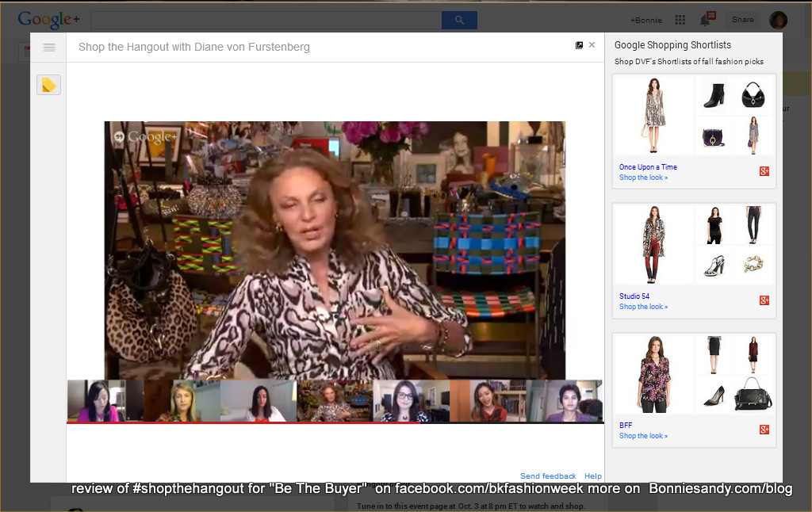Select the black pencil skirt product
The height and width of the screenshot is (512, 812).
pos(714,354)
